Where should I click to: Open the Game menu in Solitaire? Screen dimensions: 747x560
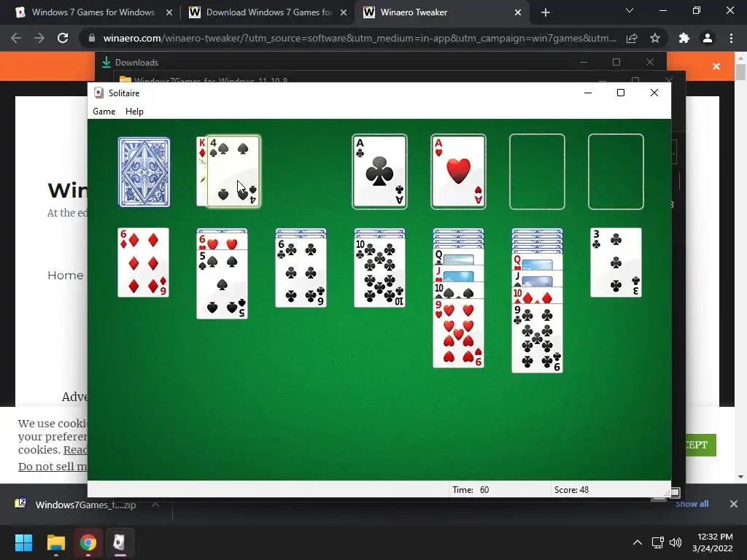click(x=104, y=112)
